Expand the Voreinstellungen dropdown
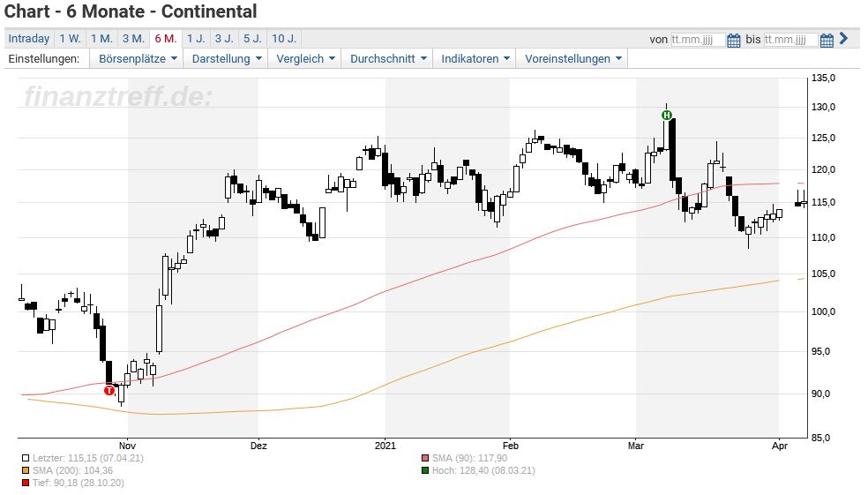The height and width of the screenshot is (495, 868). [x=573, y=59]
